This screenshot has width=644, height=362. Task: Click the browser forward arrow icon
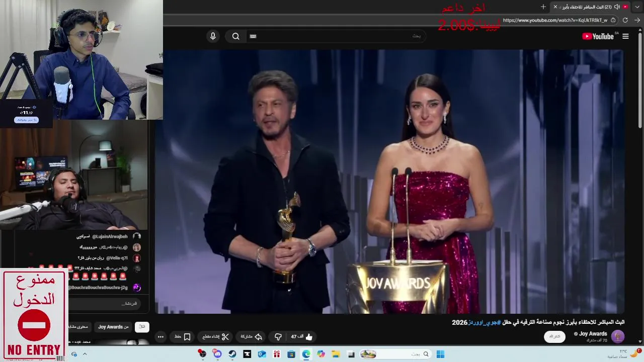637,20
